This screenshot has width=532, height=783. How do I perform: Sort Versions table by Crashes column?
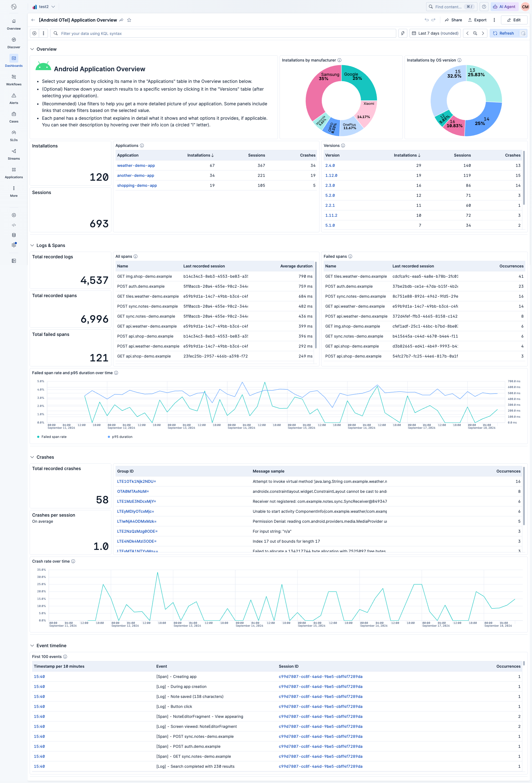pyautogui.click(x=512, y=155)
